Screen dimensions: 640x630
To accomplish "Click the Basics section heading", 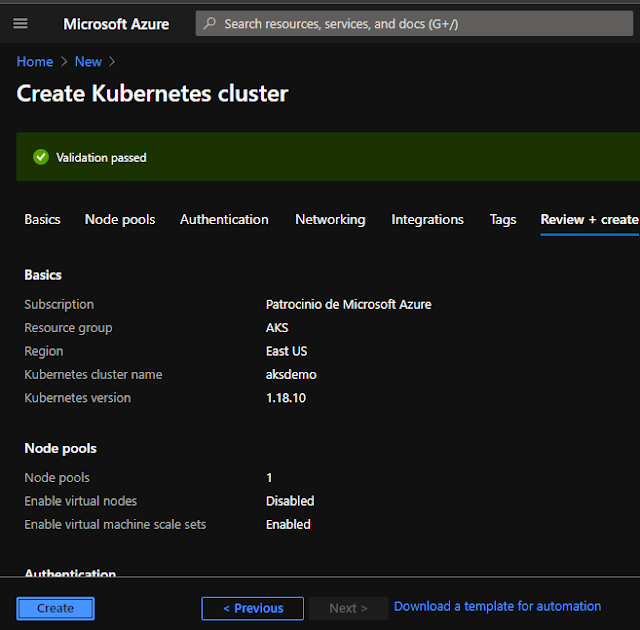I will pyautogui.click(x=43, y=275).
